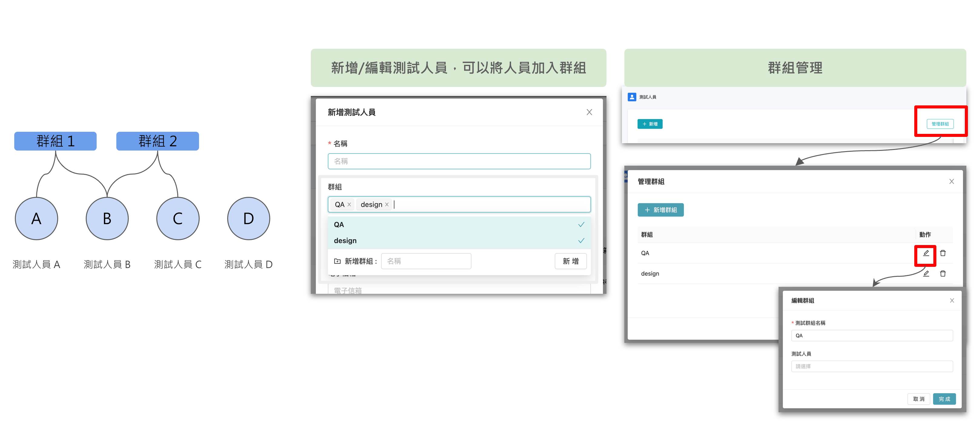The height and width of the screenshot is (421, 980).
Task: Click the 取消 button in 編輯群組
Action: click(919, 399)
